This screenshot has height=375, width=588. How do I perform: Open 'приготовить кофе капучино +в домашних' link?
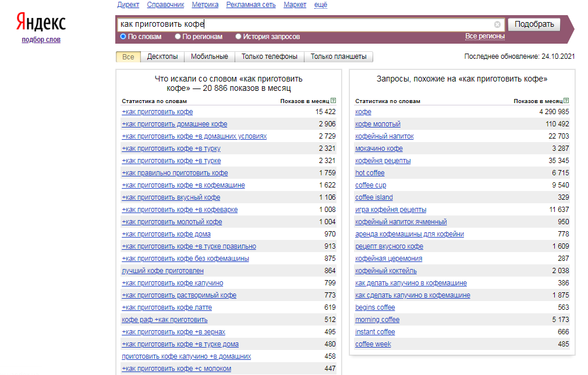coord(186,356)
